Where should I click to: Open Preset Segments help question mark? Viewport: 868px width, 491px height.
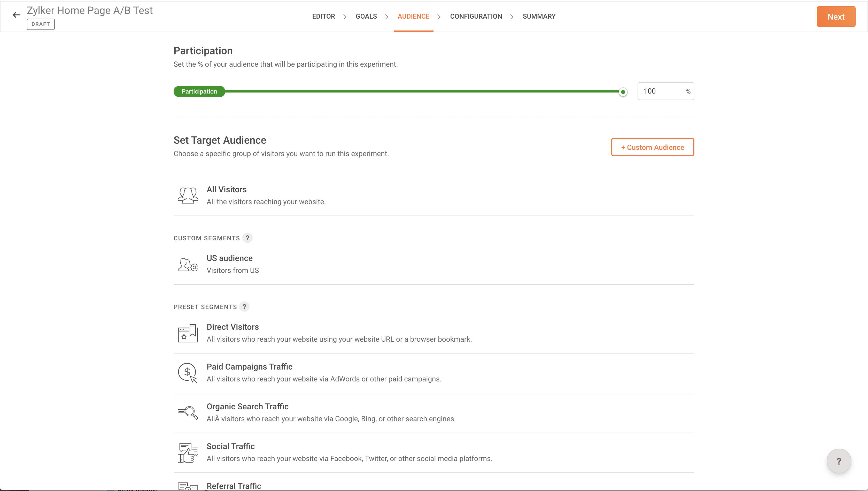point(244,306)
